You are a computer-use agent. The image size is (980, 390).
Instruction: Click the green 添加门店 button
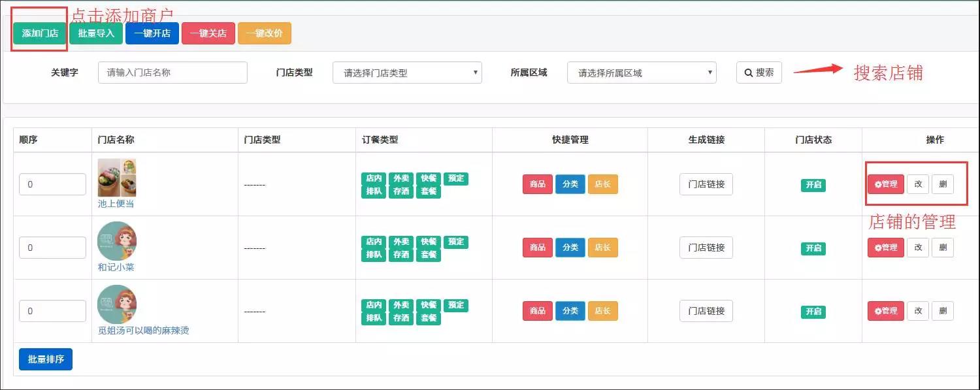click(40, 33)
